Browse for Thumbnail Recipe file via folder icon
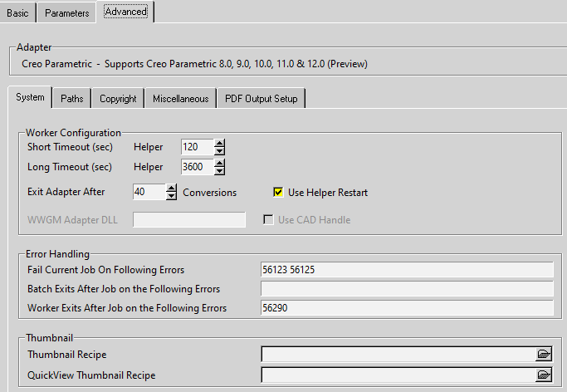 coord(544,355)
